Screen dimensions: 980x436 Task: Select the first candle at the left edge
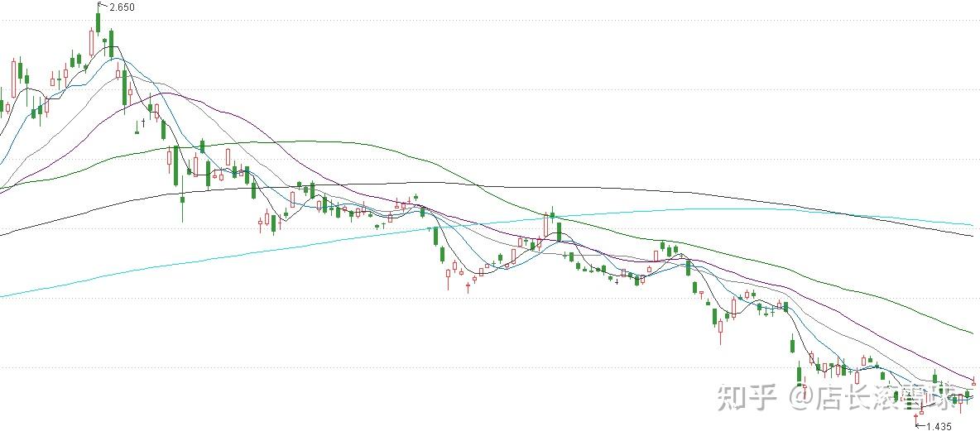[x=2, y=104]
